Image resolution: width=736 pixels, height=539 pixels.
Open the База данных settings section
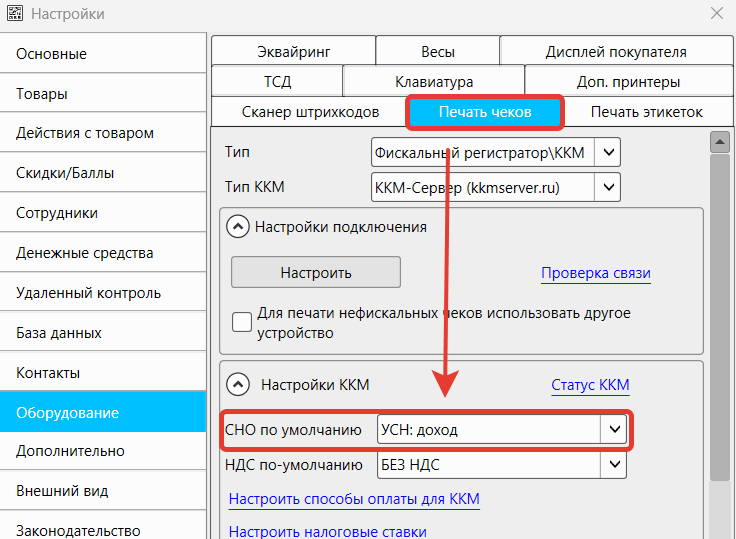[59, 333]
